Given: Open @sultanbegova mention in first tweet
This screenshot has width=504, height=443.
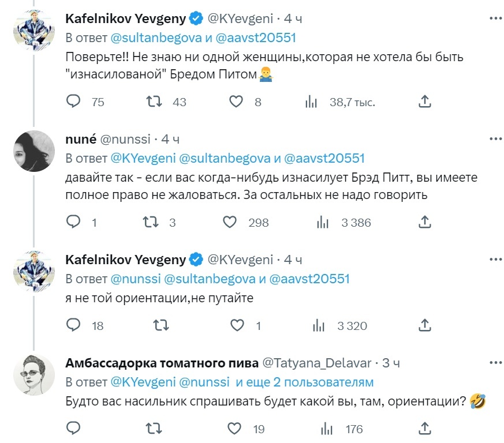Looking at the screenshot, I should click(143, 38).
